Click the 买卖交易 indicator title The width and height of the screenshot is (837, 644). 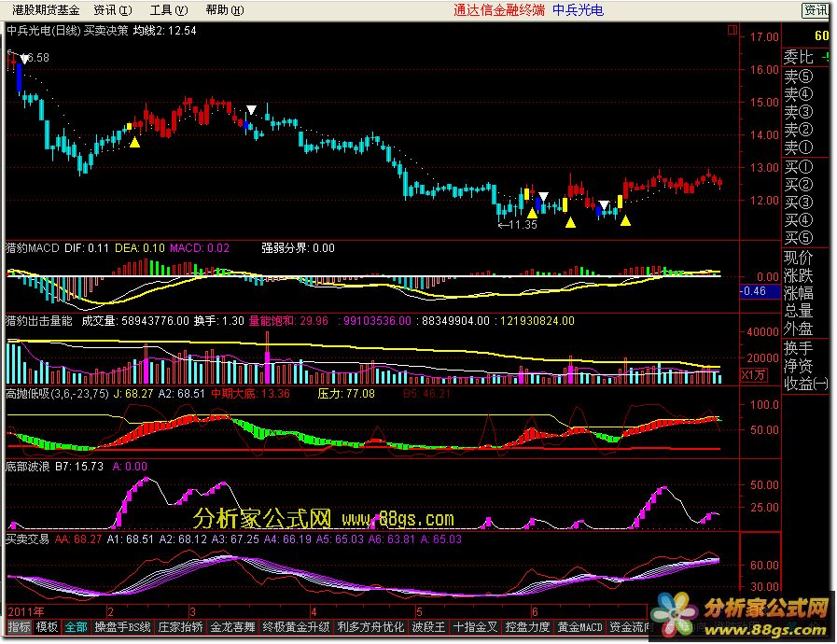[x=27, y=539]
